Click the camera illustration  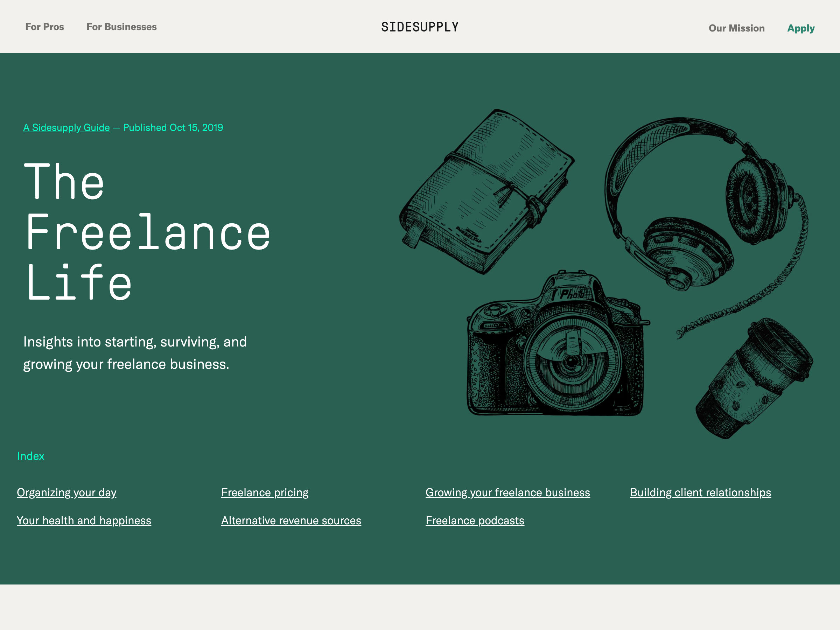click(x=558, y=343)
